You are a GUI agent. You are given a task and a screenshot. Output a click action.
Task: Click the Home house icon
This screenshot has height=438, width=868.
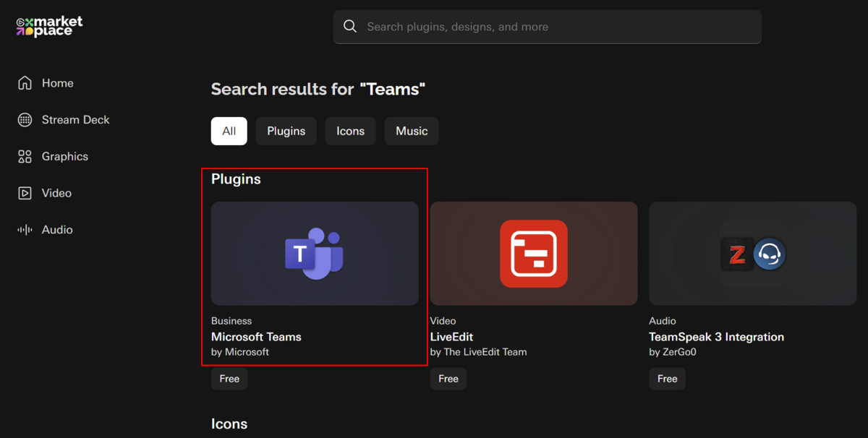pos(25,83)
